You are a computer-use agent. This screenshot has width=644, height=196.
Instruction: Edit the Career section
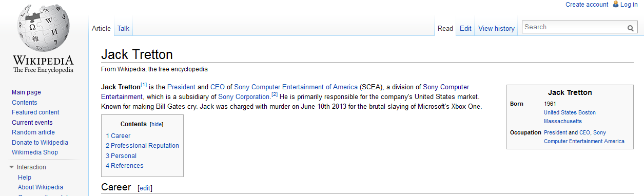pyautogui.click(x=145, y=188)
